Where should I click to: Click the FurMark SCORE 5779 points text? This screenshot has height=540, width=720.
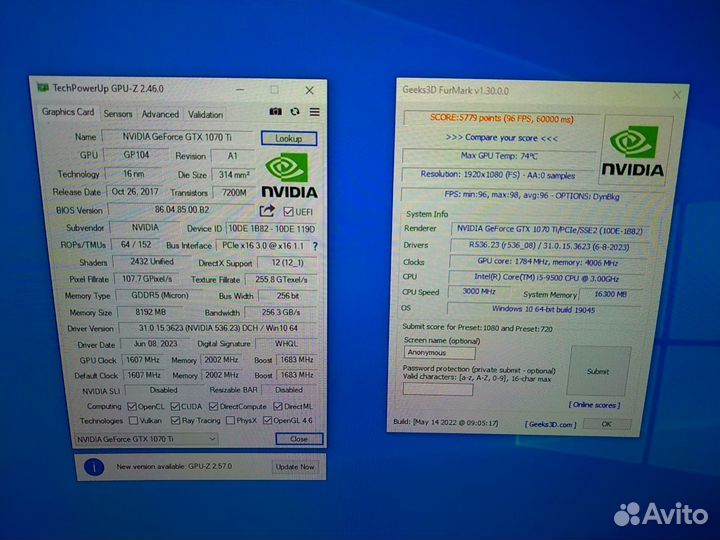click(502, 118)
